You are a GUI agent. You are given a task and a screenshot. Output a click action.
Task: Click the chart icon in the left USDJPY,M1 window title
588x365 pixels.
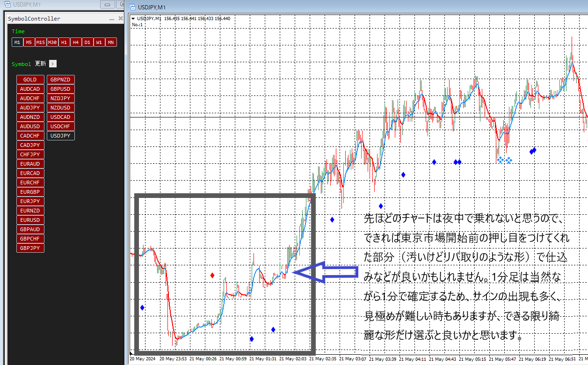[x=7, y=5]
